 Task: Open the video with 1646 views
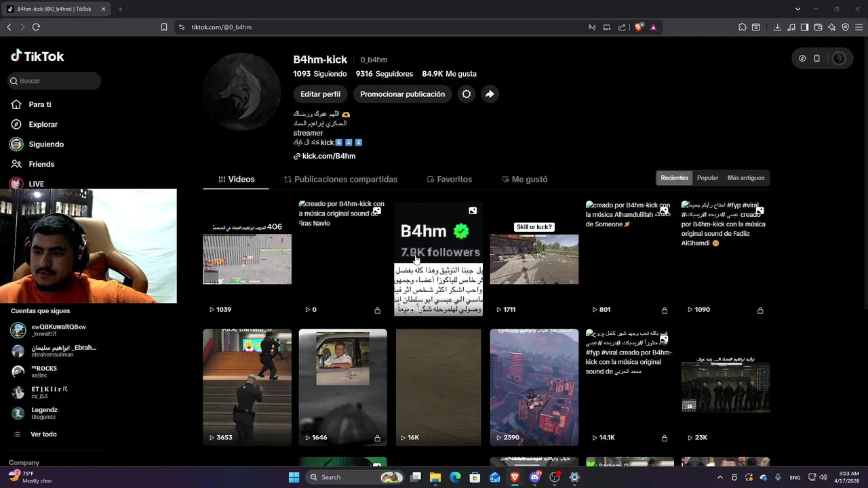pyautogui.click(x=343, y=387)
